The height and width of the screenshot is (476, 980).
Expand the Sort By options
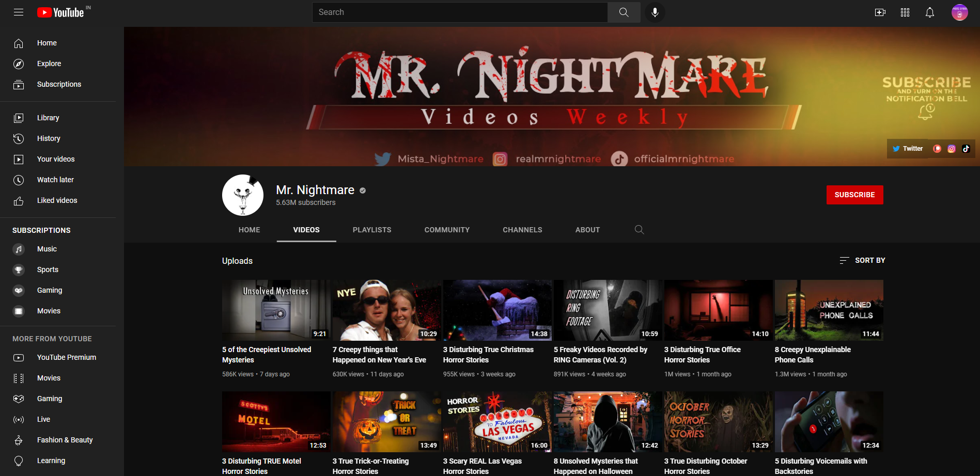[x=862, y=260]
